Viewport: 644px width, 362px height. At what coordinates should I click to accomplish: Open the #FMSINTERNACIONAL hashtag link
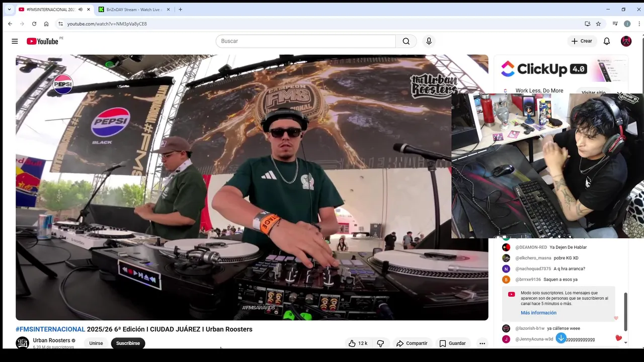pyautogui.click(x=50, y=329)
